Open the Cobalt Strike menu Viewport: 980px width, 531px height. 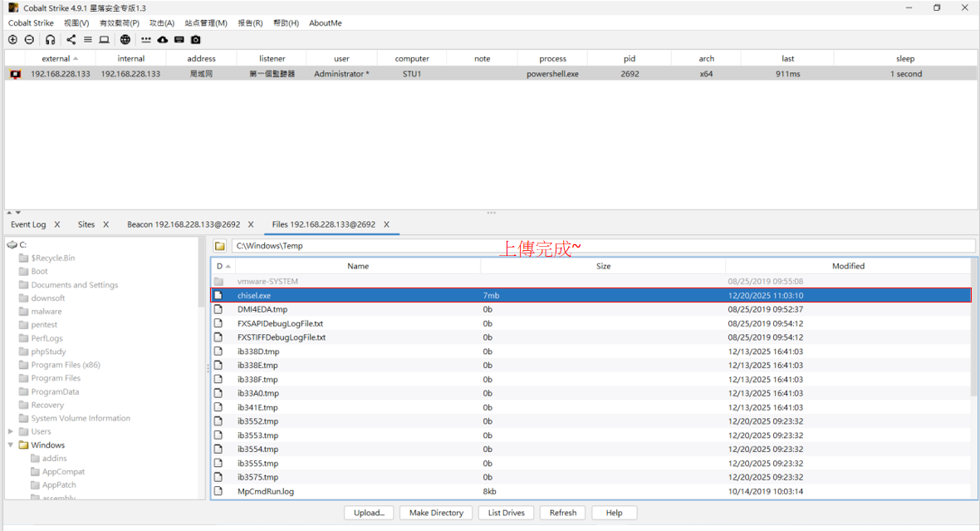31,23
